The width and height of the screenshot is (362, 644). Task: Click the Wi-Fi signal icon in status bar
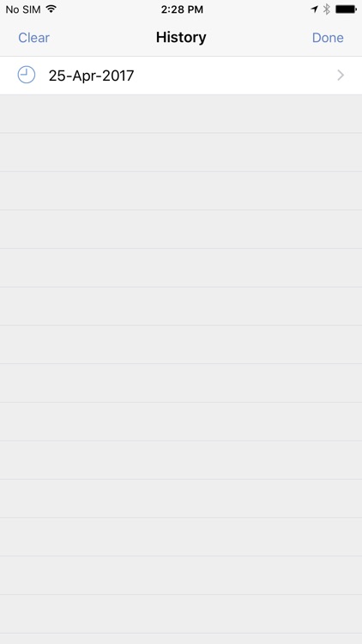coord(51,9)
